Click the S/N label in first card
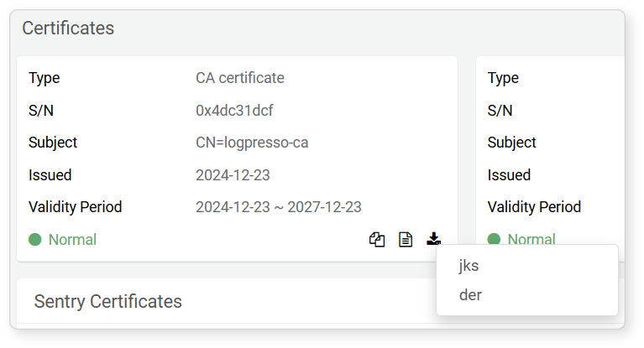Image resolution: width=644 pixels, height=348 pixels. click(x=41, y=111)
